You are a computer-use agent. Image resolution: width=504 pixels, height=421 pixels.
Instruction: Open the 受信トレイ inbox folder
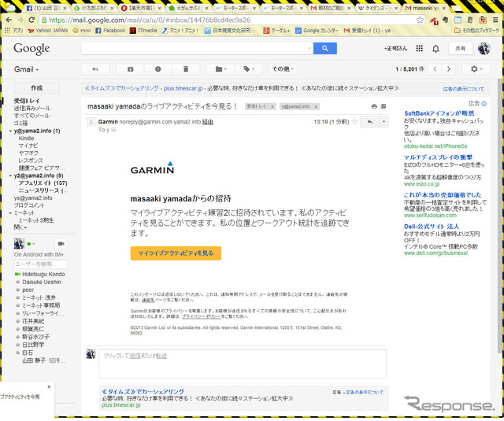(27, 101)
